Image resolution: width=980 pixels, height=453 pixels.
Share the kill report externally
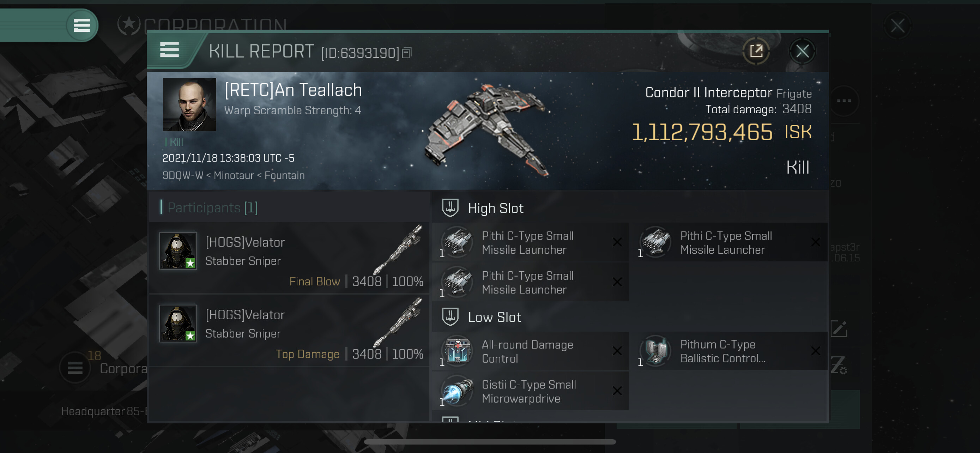[756, 51]
